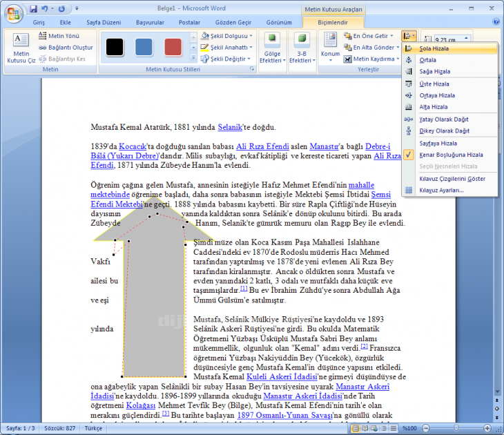This screenshot has height=435, width=504.
Task: Switch to web layout view icon
Action: tap(374, 428)
